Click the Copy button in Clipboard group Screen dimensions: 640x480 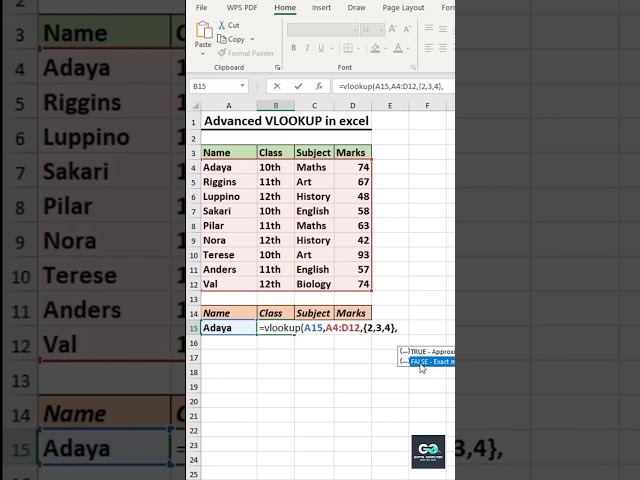231,39
